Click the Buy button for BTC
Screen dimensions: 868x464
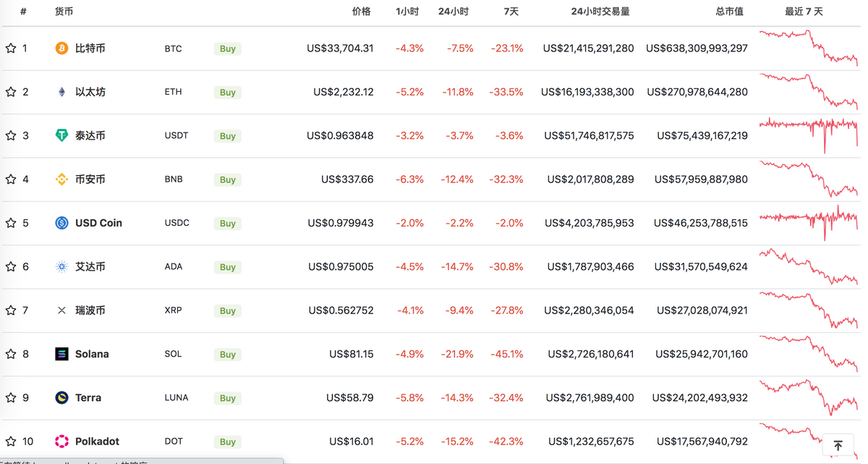click(x=227, y=48)
